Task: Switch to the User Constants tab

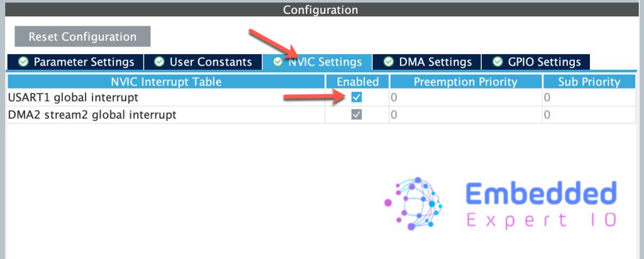Action: (x=204, y=62)
